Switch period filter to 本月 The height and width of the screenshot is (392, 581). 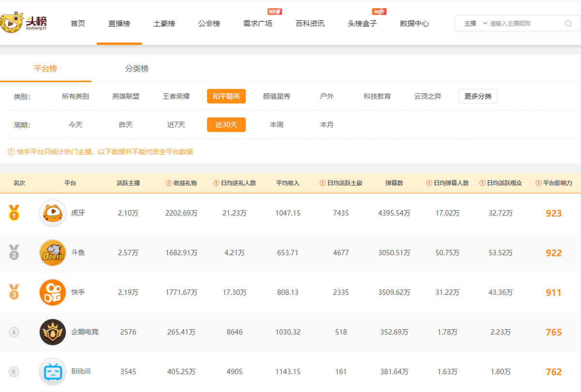[x=327, y=124]
